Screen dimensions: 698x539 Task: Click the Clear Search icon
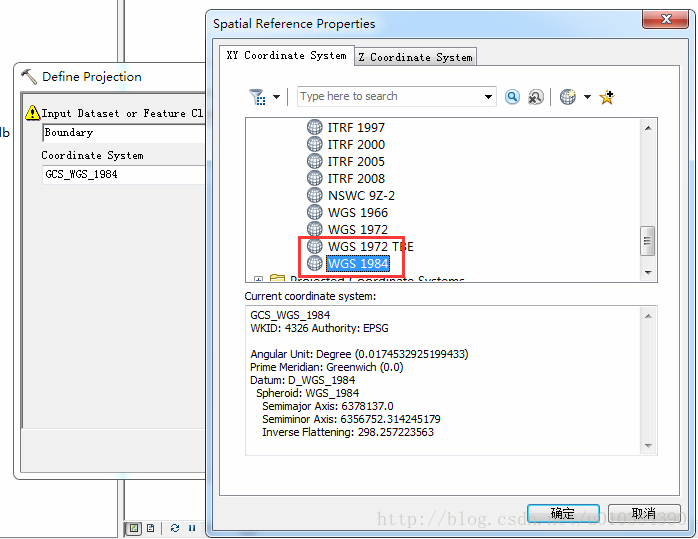[536, 97]
